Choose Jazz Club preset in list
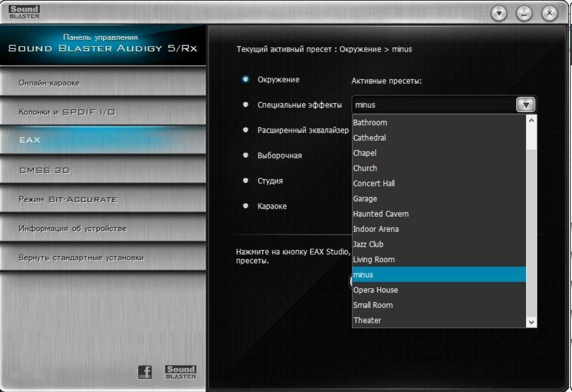 [x=368, y=244]
